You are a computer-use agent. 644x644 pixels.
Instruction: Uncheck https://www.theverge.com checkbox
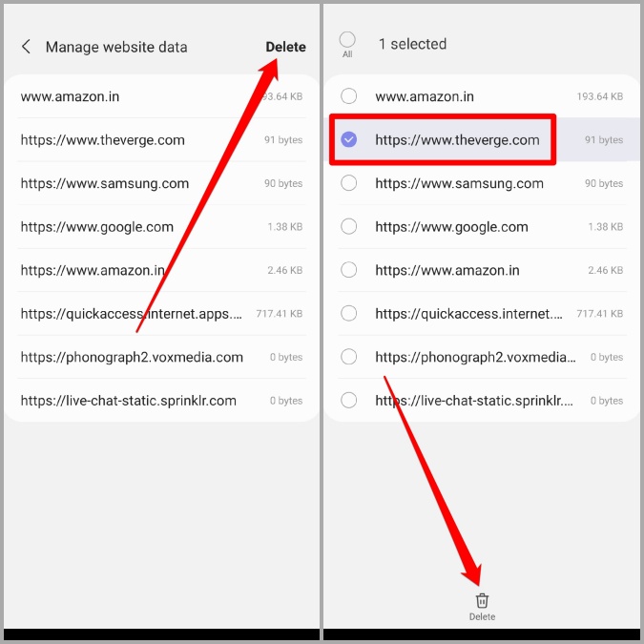point(348,139)
